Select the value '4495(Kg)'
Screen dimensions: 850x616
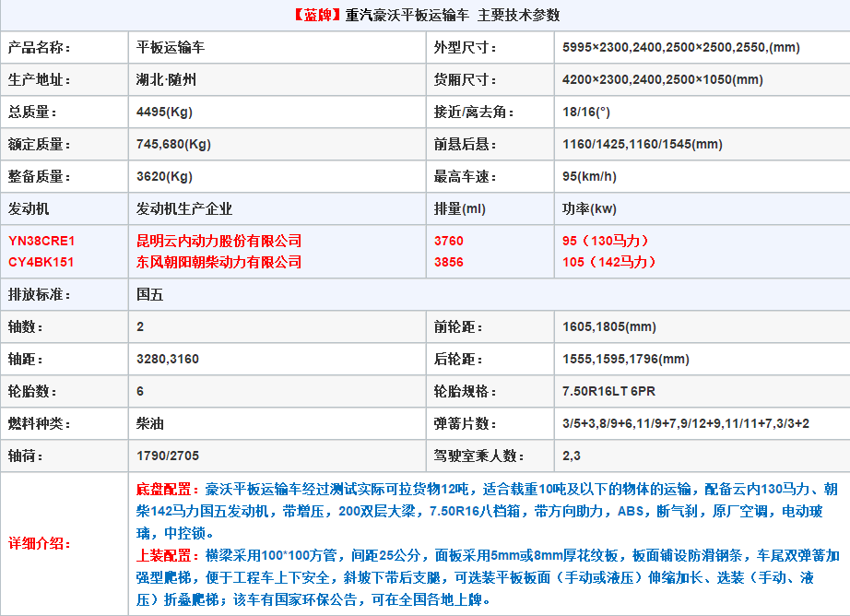[x=164, y=113]
